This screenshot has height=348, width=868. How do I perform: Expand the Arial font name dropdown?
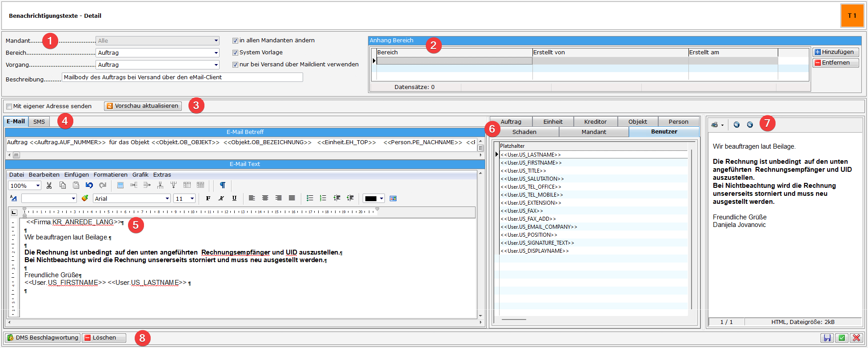(x=167, y=199)
